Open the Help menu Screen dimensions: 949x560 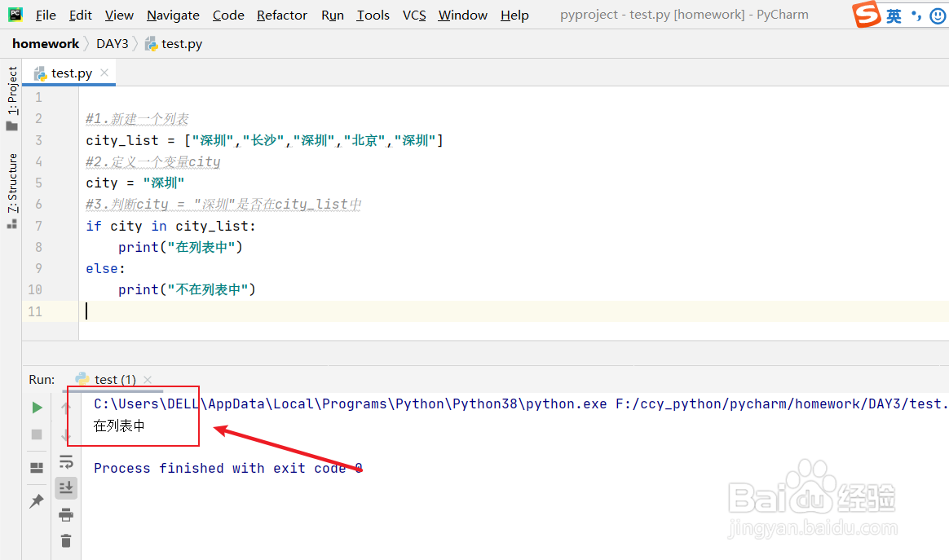tap(514, 15)
